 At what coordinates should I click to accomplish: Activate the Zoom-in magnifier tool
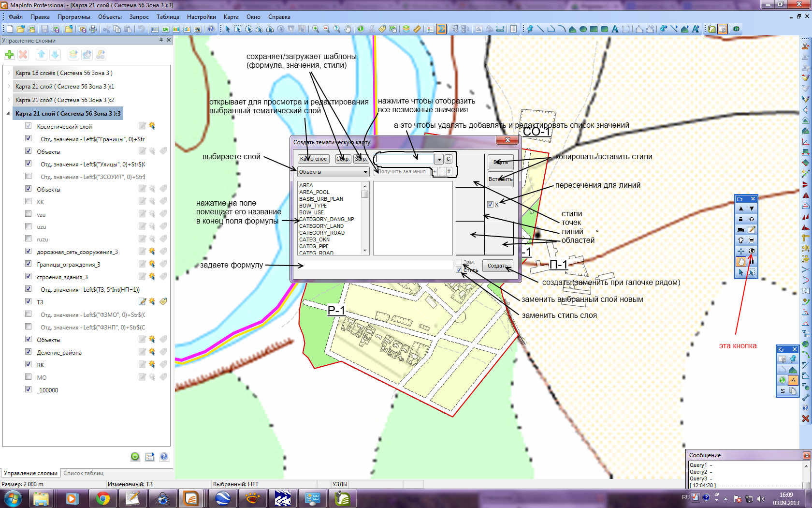(x=316, y=29)
